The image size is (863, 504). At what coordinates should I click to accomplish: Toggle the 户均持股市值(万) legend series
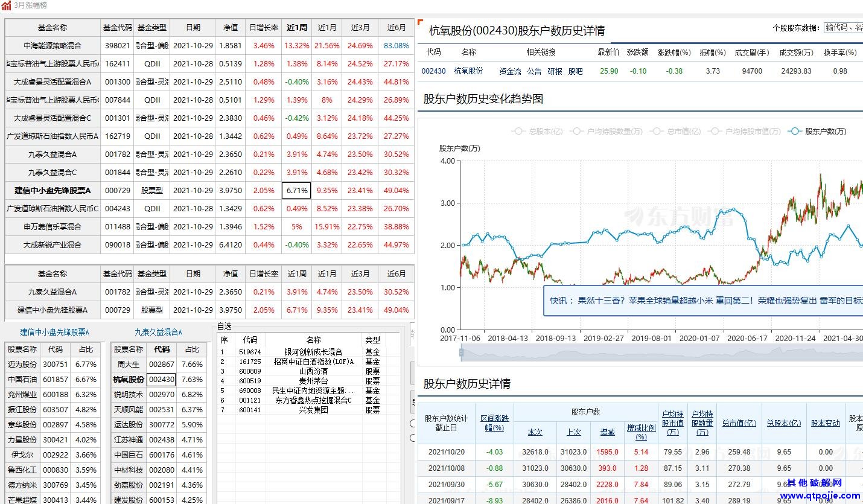coord(745,131)
